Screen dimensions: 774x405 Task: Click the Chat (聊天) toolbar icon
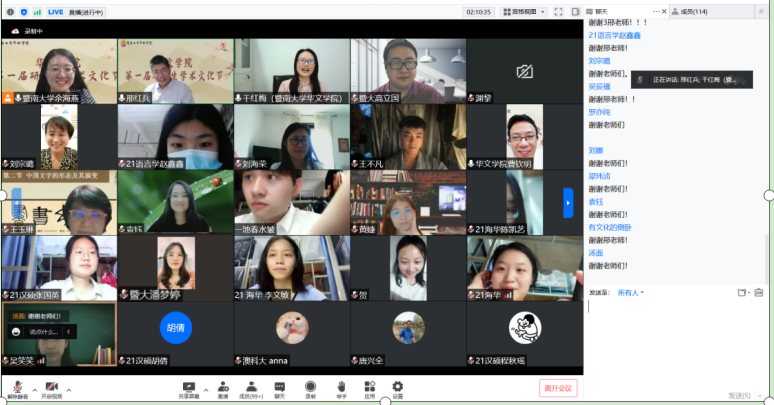280,388
